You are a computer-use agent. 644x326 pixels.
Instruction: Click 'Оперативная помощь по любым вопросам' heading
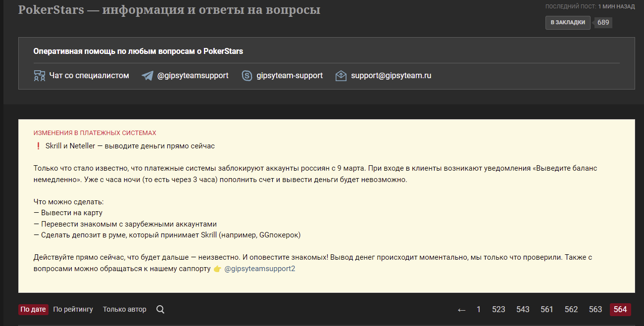(138, 51)
